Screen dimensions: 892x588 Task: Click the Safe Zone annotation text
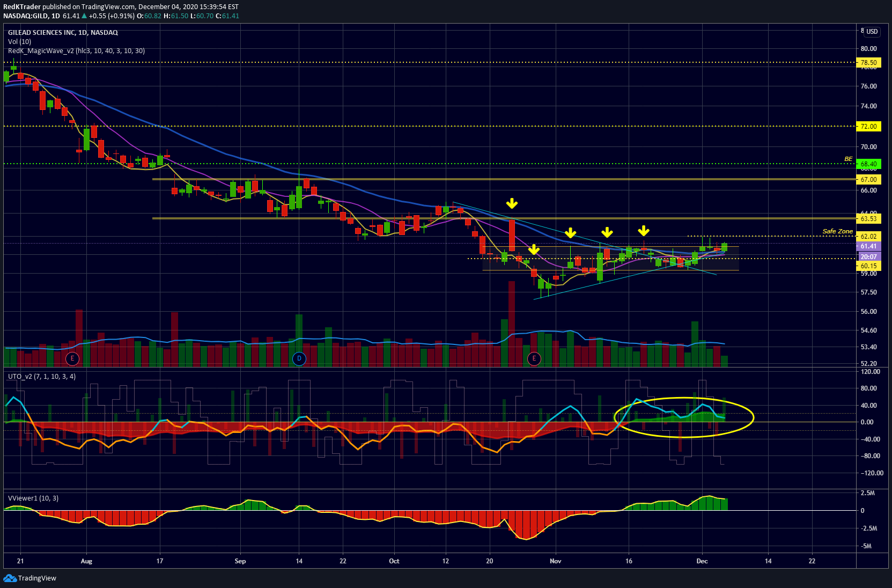[x=838, y=231]
